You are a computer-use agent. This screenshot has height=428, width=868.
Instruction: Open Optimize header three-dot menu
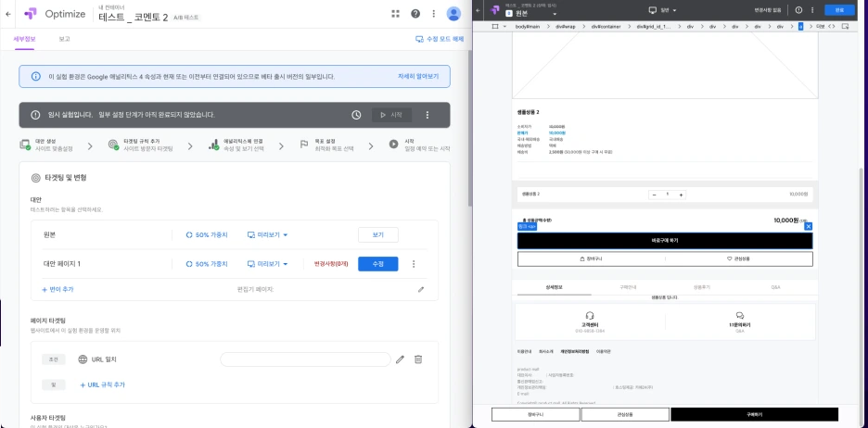click(x=433, y=14)
